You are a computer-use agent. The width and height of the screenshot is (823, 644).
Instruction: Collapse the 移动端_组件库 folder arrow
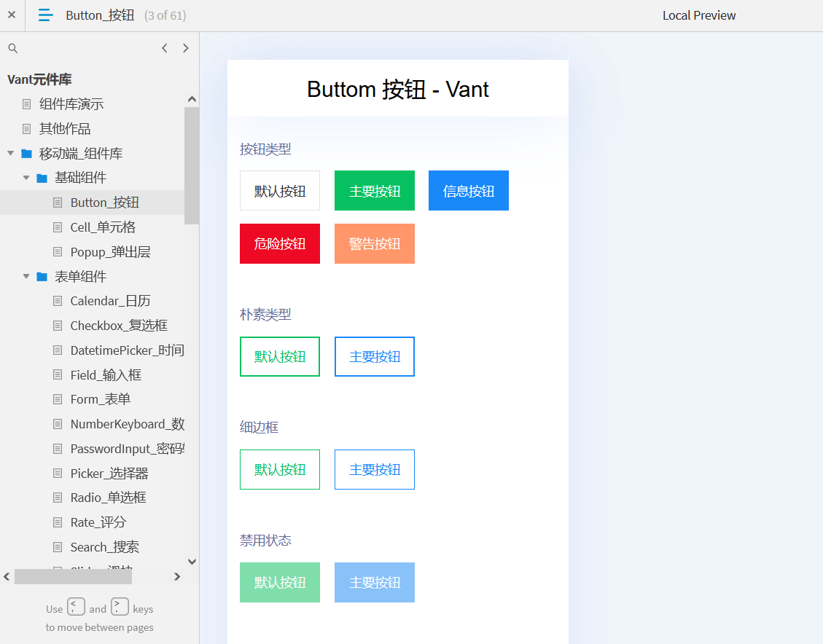(10, 153)
